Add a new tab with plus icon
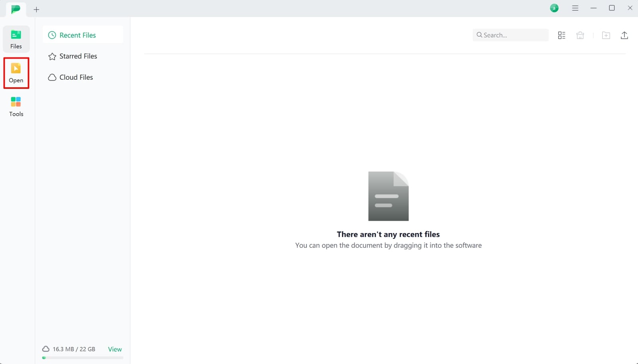Image resolution: width=638 pixels, height=364 pixels. pos(36,10)
